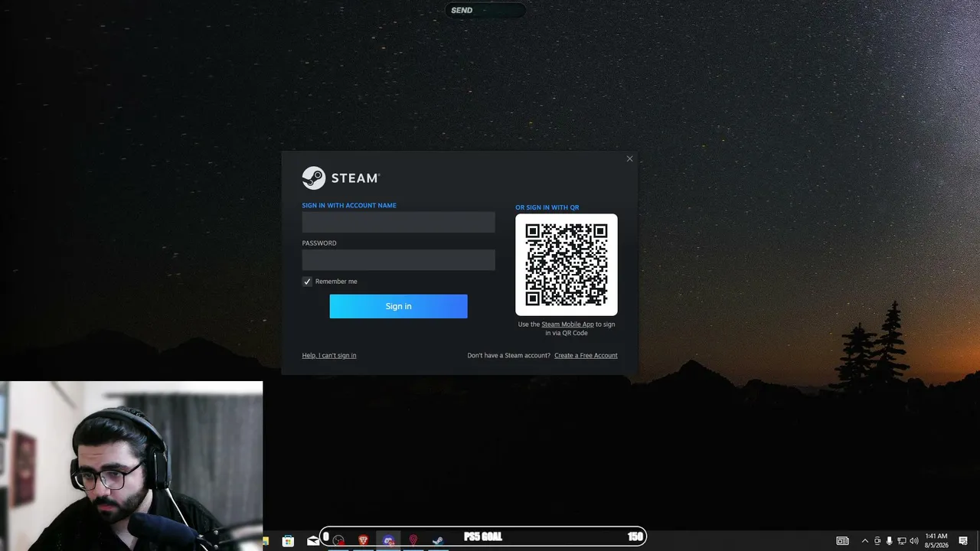980x551 pixels.
Task: Open the Brave browser taskbar icon
Action: click(x=363, y=541)
